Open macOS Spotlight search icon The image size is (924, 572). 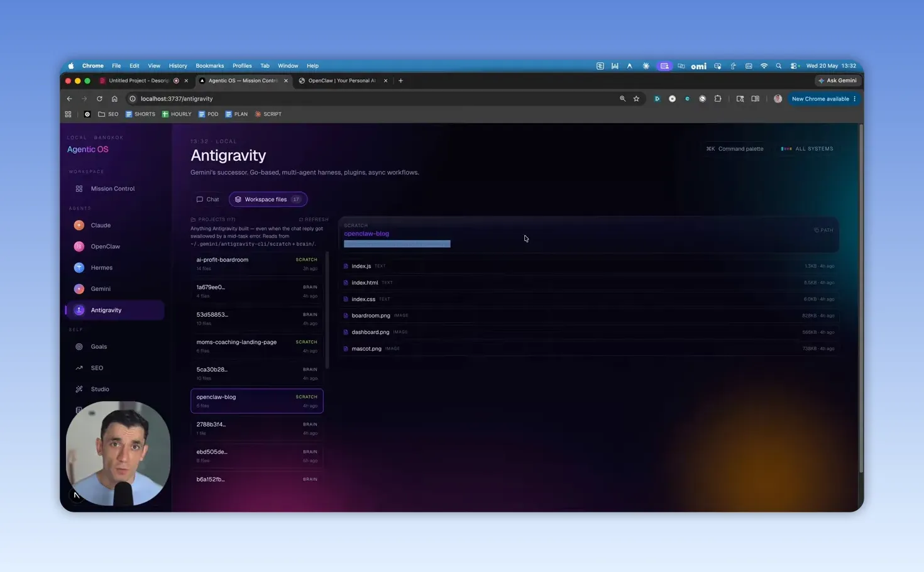(x=779, y=66)
